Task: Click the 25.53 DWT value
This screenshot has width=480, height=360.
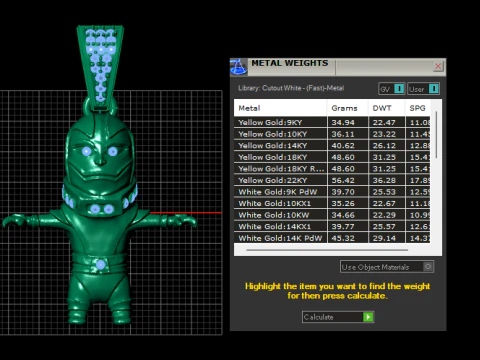Action: coord(384,192)
